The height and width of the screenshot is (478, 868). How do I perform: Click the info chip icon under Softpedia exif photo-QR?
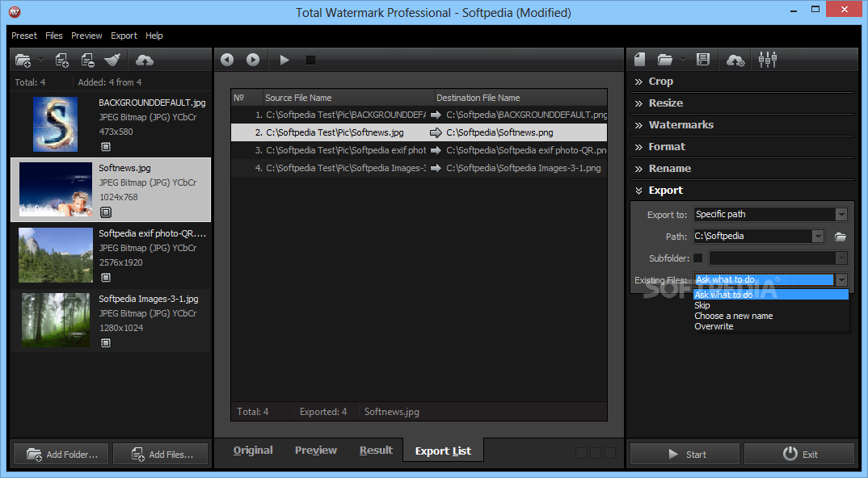(106, 277)
